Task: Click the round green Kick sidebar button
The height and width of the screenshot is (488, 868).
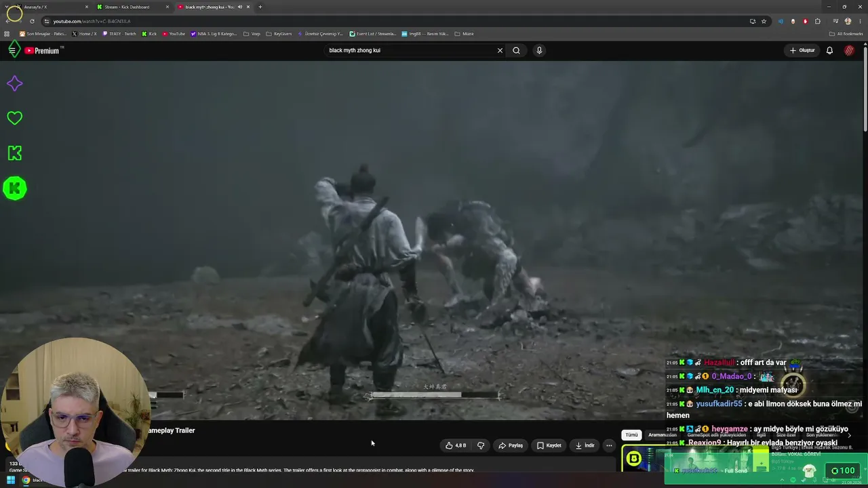Action: click(x=14, y=188)
